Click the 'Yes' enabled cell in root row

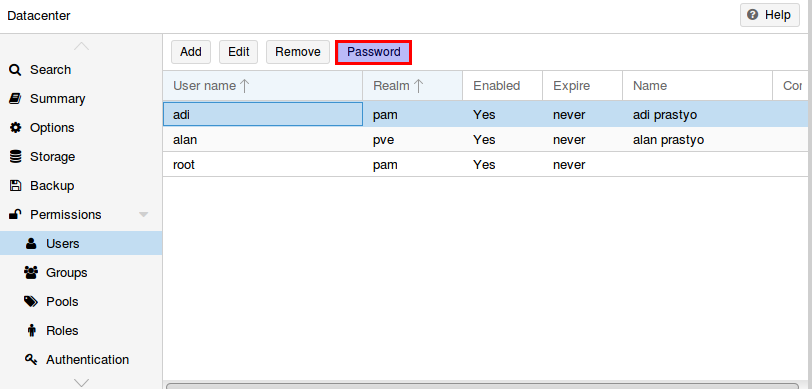tap(502, 165)
